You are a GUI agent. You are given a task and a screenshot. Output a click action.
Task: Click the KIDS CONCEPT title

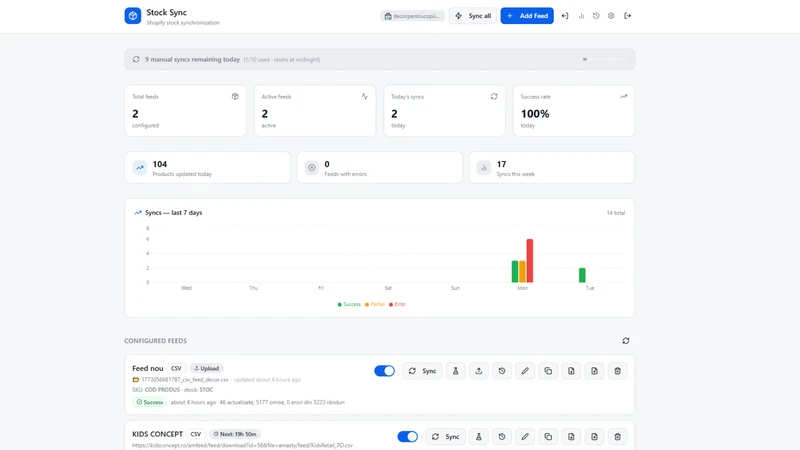[x=157, y=434]
